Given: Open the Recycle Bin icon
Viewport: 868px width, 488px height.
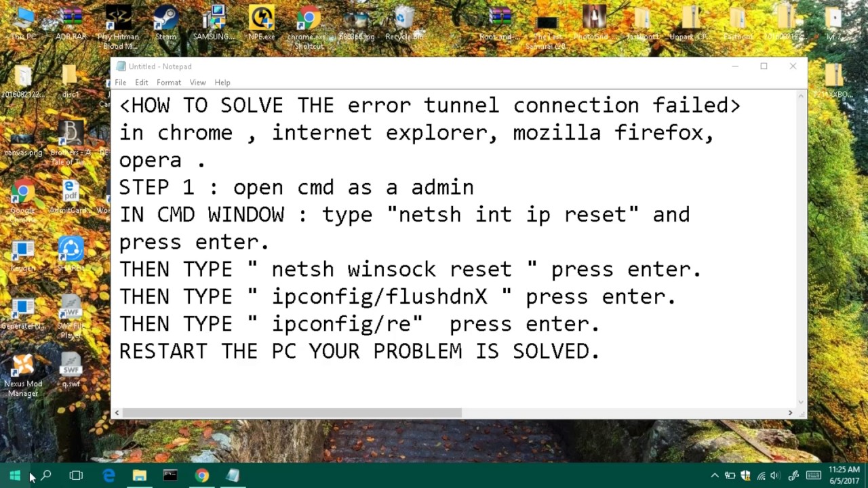Looking at the screenshot, I should 404,23.
